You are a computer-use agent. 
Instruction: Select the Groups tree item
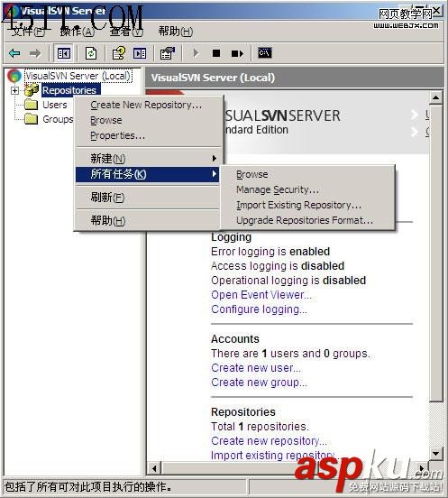(58, 119)
